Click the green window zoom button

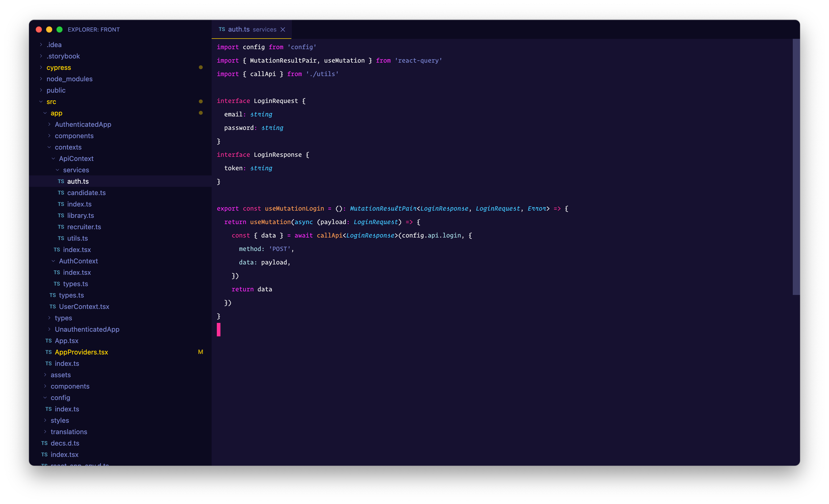60,29
